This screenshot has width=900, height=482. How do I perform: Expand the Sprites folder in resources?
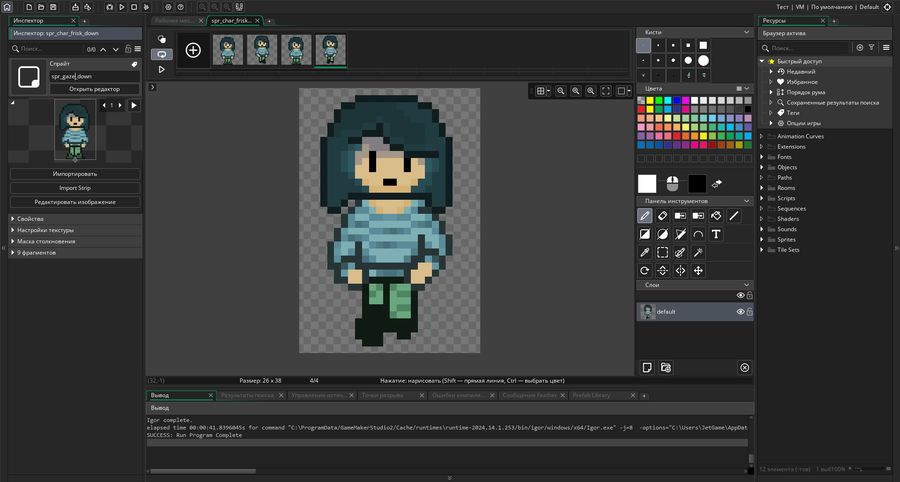(x=762, y=239)
